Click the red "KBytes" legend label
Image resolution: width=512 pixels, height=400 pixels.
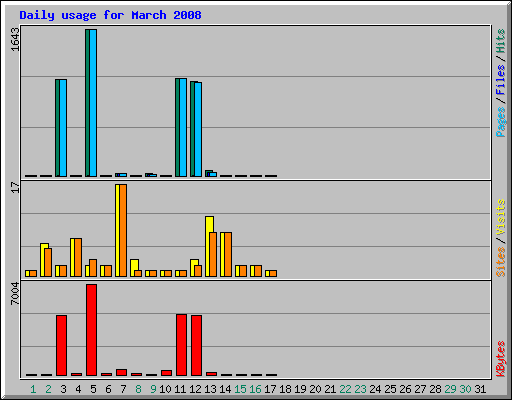[500, 359]
